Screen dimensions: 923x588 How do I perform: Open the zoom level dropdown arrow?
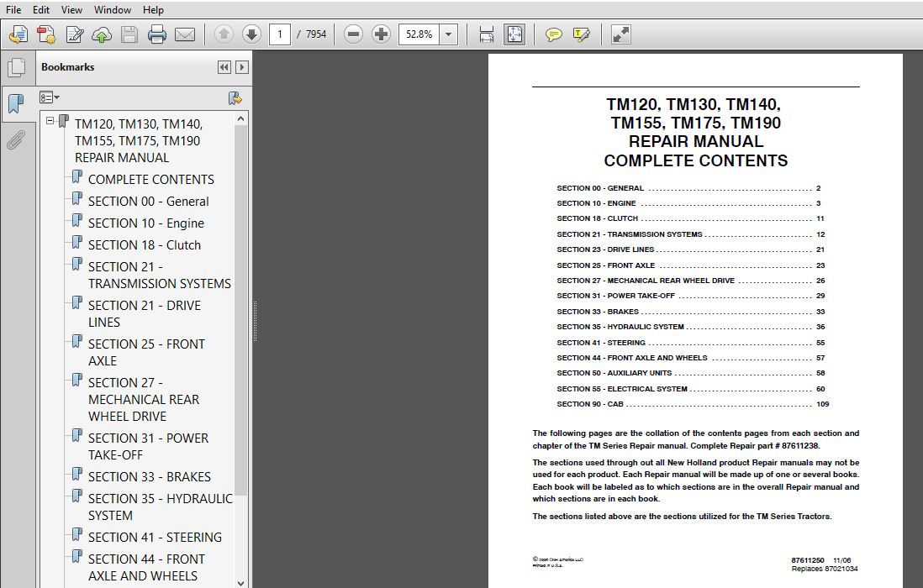click(449, 34)
